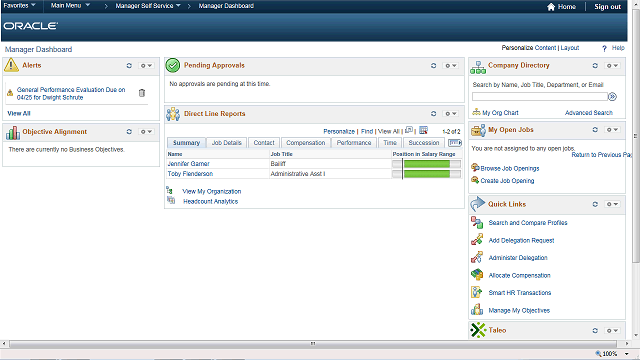Screen dimensions: 640x360
Task: Click the Sign out link
Action: (607, 7)
